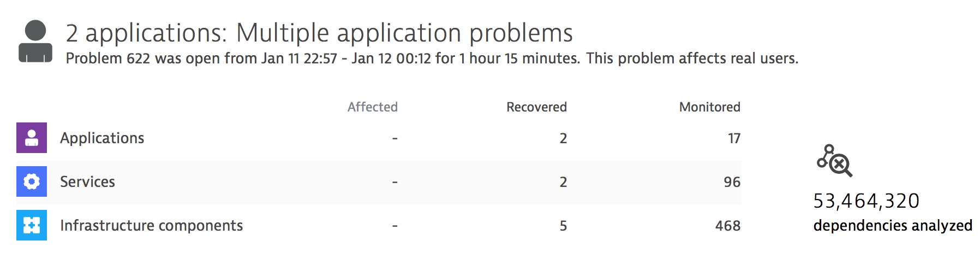Click the Problem 622 description text
The image size is (980, 270).
point(432,58)
